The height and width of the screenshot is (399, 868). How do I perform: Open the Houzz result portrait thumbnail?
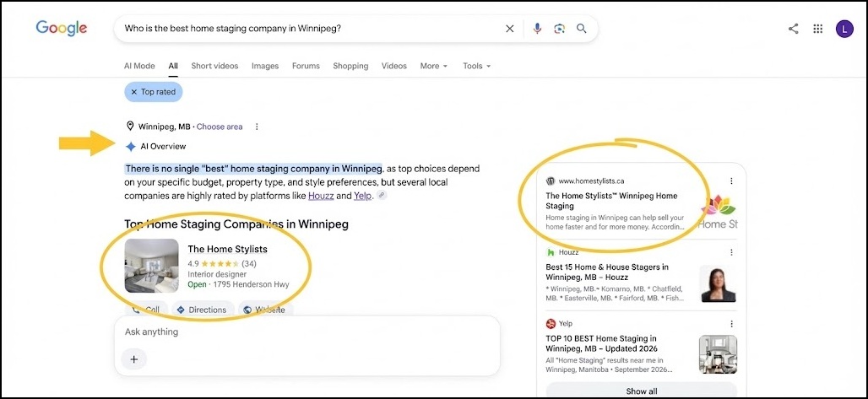click(719, 284)
